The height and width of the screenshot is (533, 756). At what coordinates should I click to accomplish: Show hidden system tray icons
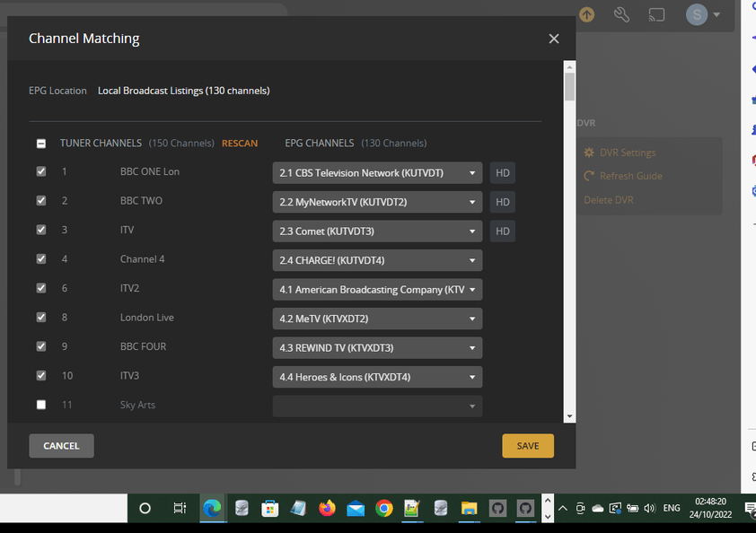[x=563, y=508]
